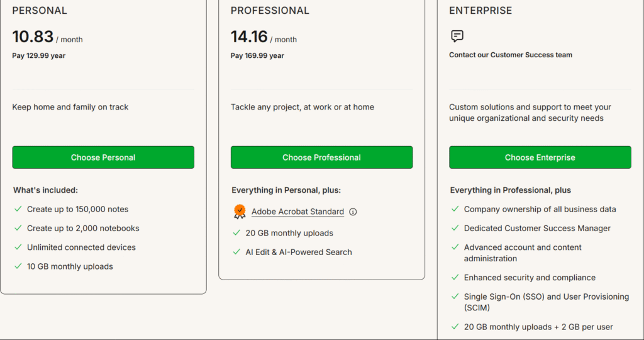644x340 pixels.
Task: Click the Enterprise chat bubble icon
Action: 457,36
